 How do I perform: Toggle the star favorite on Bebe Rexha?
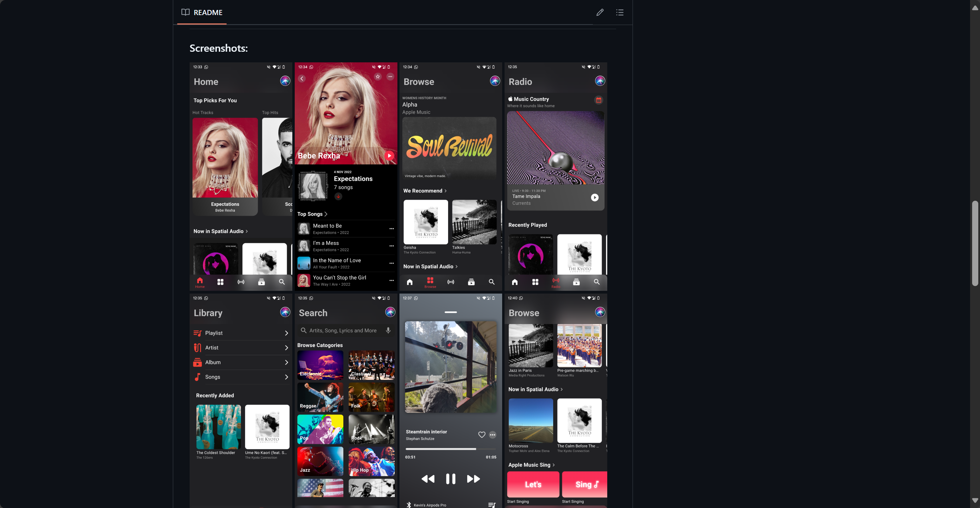coord(378,76)
